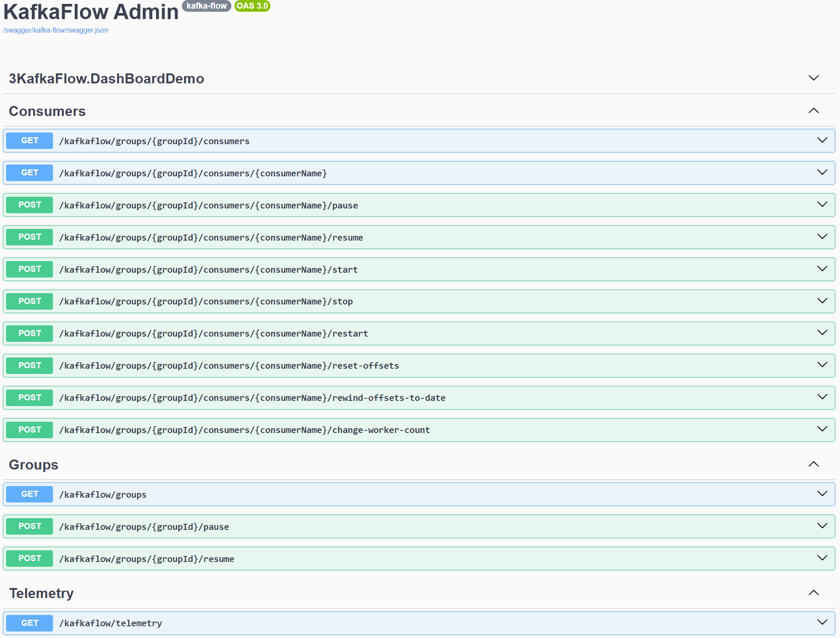
Task: Expand the resume consumer endpoint arrow
Action: pyautogui.click(x=822, y=237)
